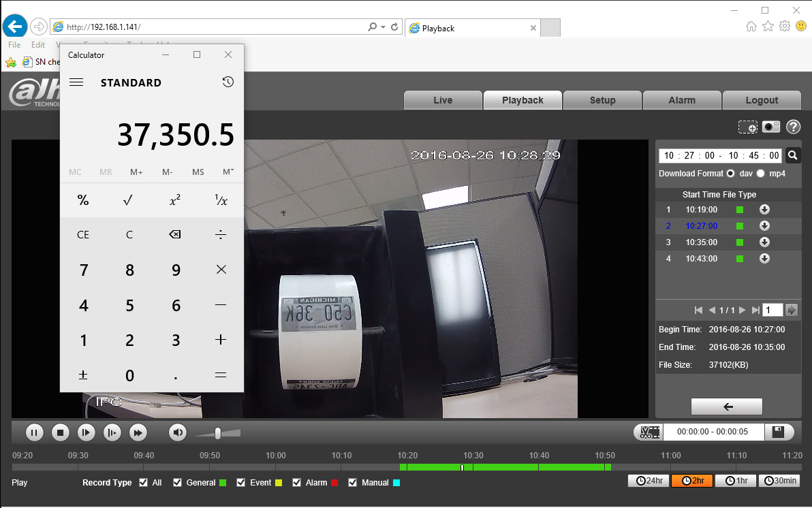Click CE in the Calculator
The height and width of the screenshot is (508, 812).
click(x=83, y=234)
